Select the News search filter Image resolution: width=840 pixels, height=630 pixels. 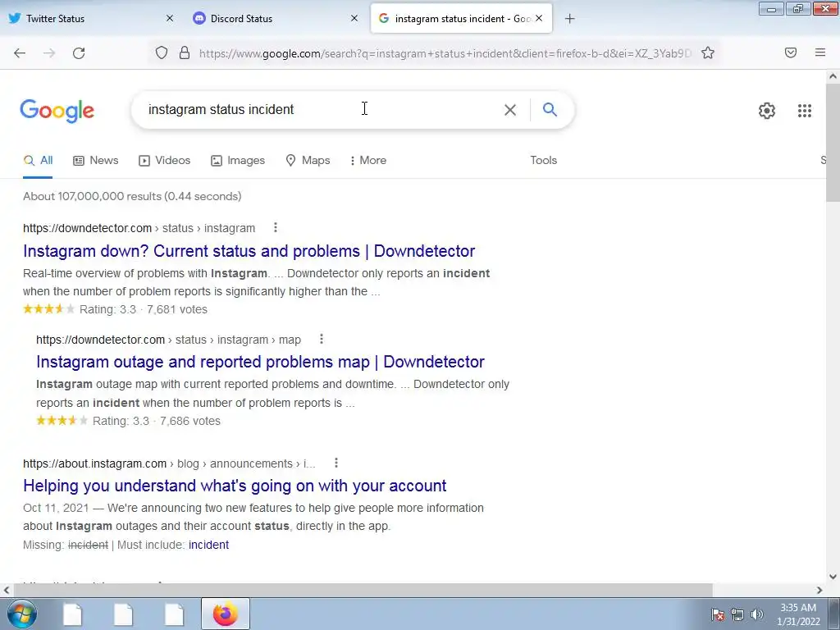pyautogui.click(x=96, y=160)
